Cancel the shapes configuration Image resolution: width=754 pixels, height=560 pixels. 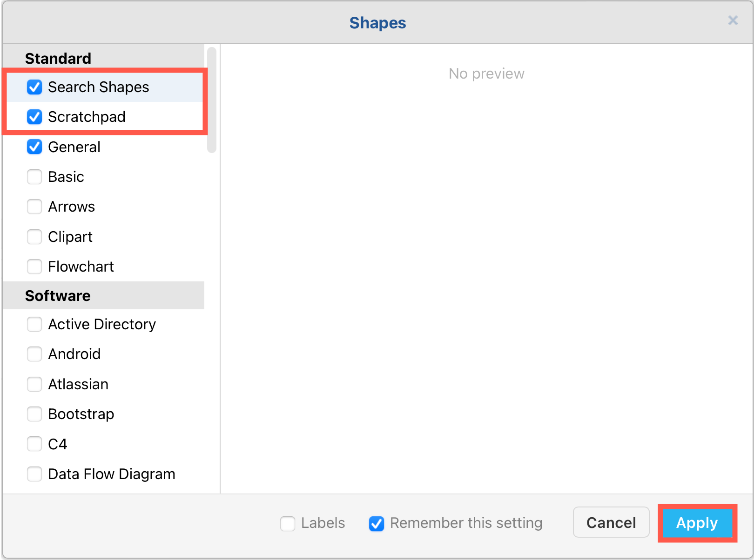click(611, 523)
